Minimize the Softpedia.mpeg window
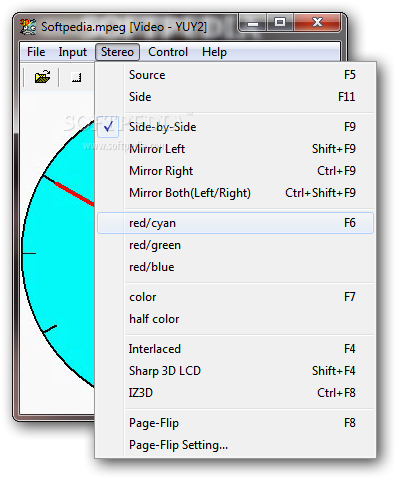This screenshot has width=397, height=479. point(253,23)
